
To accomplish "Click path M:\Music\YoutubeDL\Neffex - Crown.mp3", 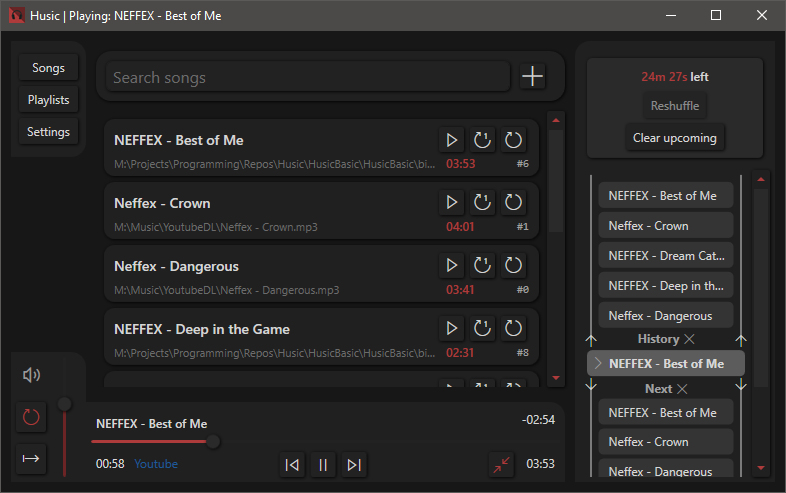I will tap(216, 227).
